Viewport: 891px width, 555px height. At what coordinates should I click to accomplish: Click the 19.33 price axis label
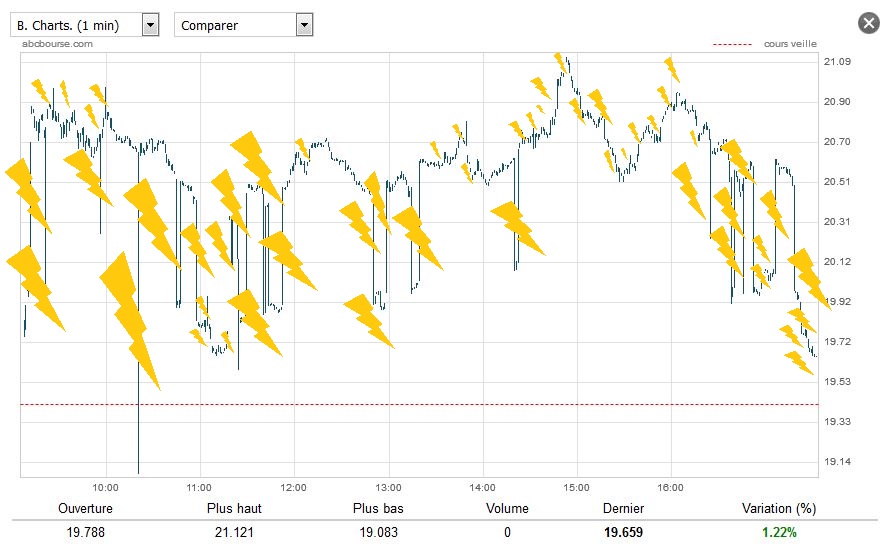[838, 422]
